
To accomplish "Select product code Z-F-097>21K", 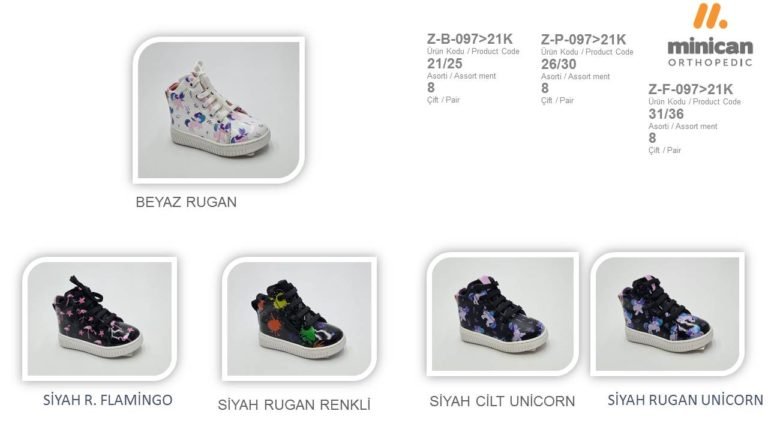I will pyautogui.click(x=691, y=89).
